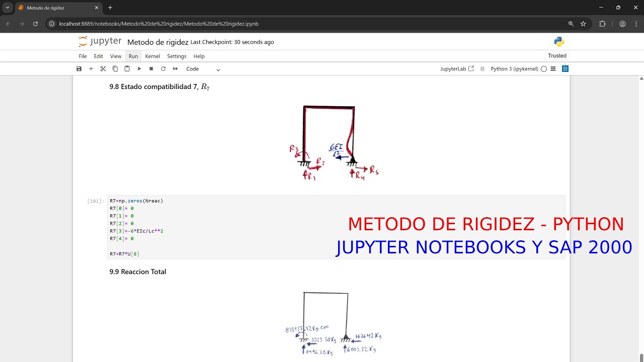Bookmark this page with the star

pyautogui.click(x=584, y=24)
